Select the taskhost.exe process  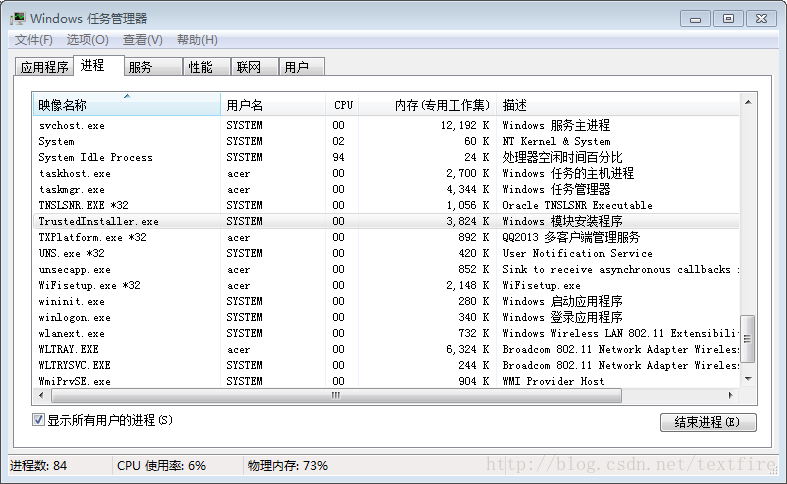coord(75,173)
